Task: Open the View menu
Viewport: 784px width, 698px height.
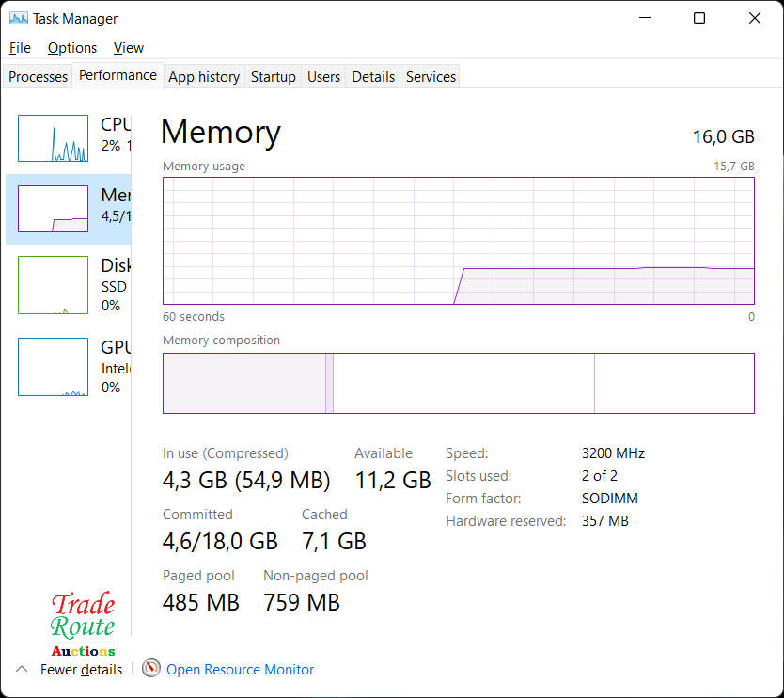Action: (129, 48)
